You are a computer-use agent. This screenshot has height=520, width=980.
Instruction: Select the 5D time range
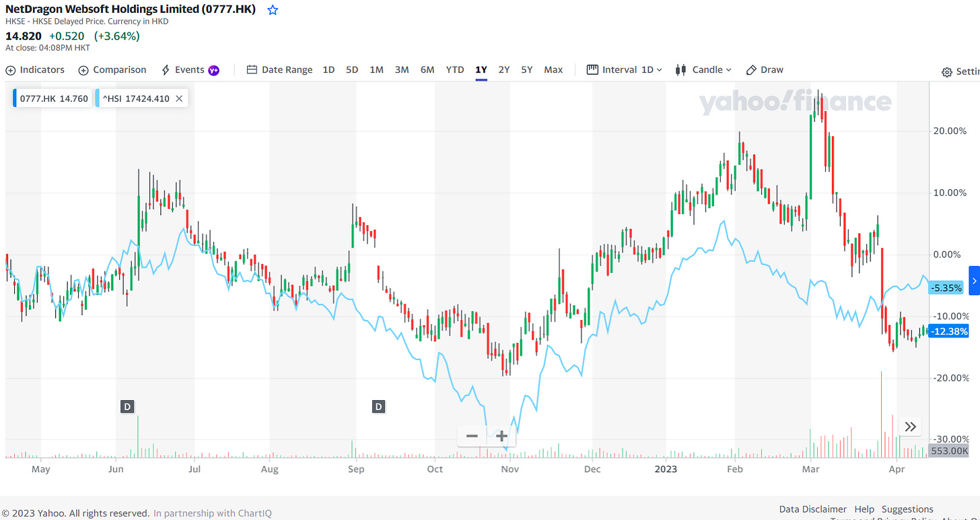352,70
